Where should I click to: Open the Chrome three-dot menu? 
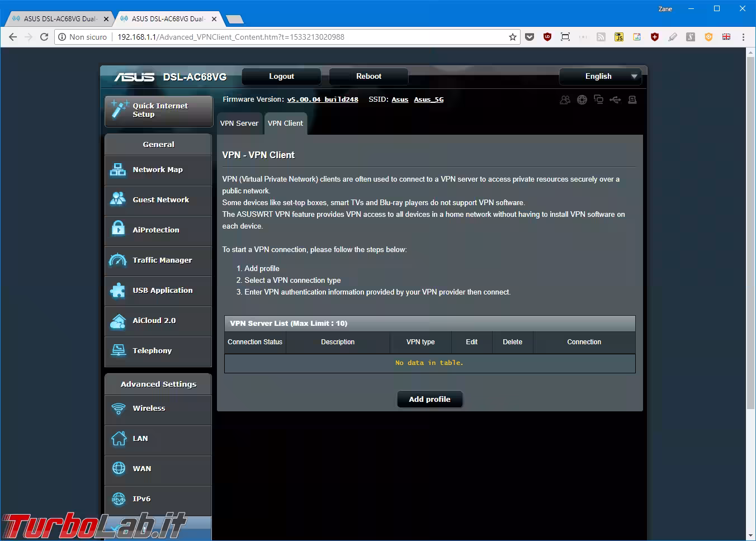point(743,37)
